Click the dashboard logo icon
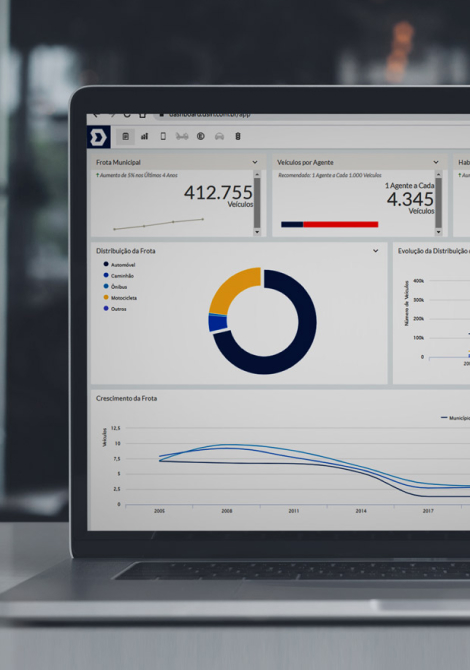The image size is (470, 670). point(99,137)
